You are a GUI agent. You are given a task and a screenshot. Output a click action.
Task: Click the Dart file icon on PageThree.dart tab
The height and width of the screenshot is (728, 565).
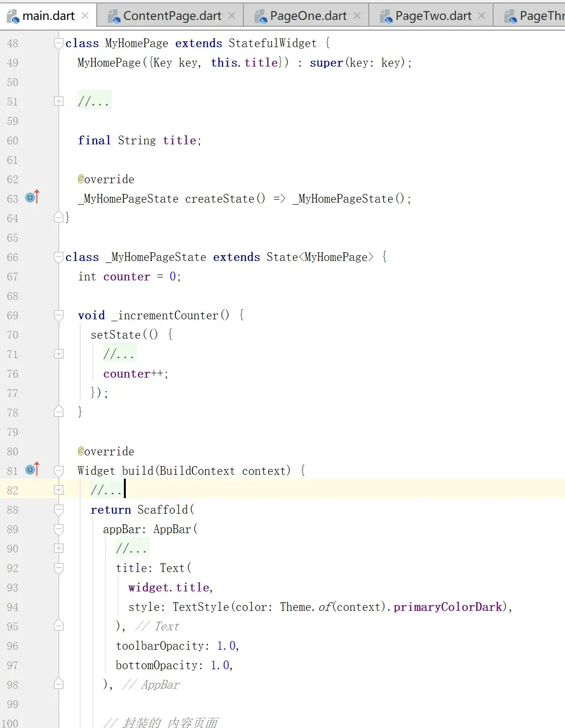coord(510,17)
